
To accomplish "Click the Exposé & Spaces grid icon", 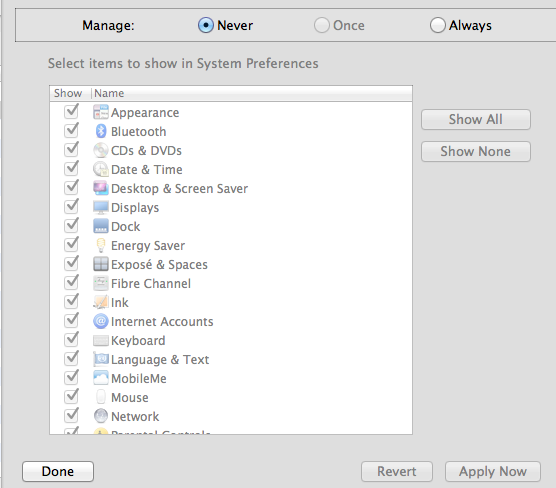I will [101, 264].
